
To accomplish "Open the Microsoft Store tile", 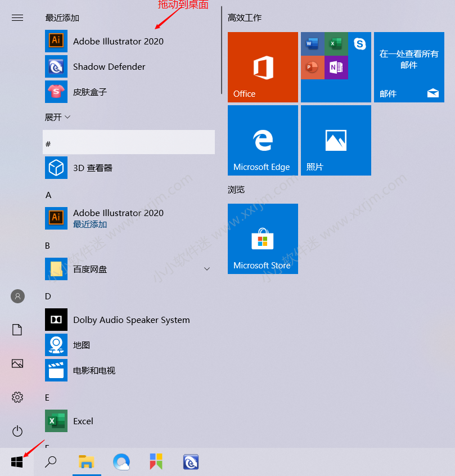I will click(x=263, y=239).
